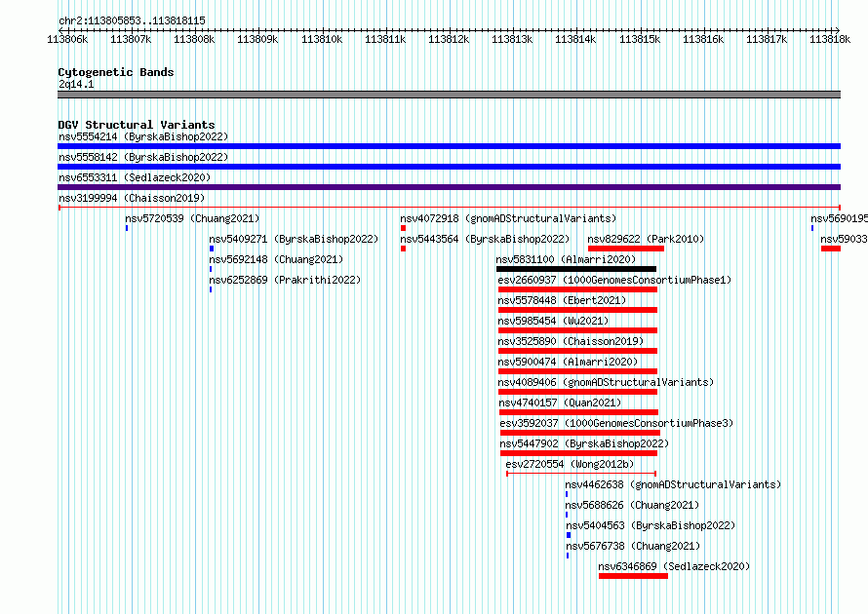Open the nsv4740157 (Quan2021) label
Image resolution: width=868 pixels, height=614 pixels.
click(560, 403)
